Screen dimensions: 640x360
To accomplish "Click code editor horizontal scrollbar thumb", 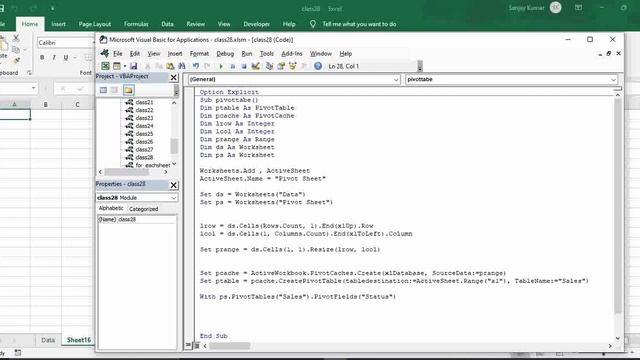I will pyautogui.click(x=230, y=346).
